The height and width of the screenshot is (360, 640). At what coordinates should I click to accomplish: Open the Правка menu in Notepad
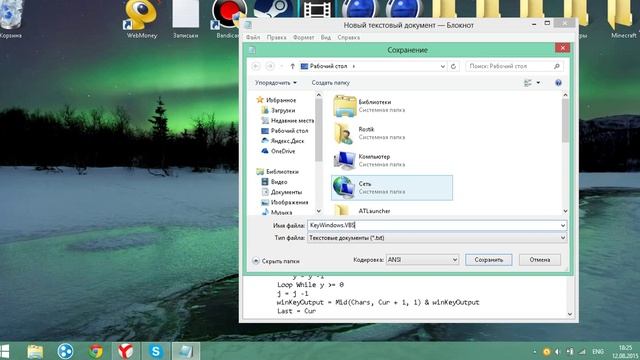(x=276, y=37)
